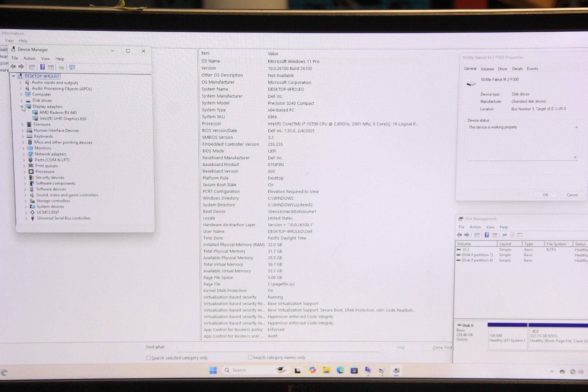Switch to the Driver tab in NVMe properties
Viewport: 588px width, 392px height.
point(503,69)
